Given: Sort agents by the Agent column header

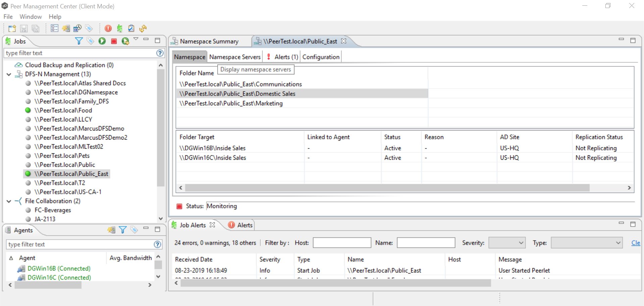Looking at the screenshot, I should 27,258.
